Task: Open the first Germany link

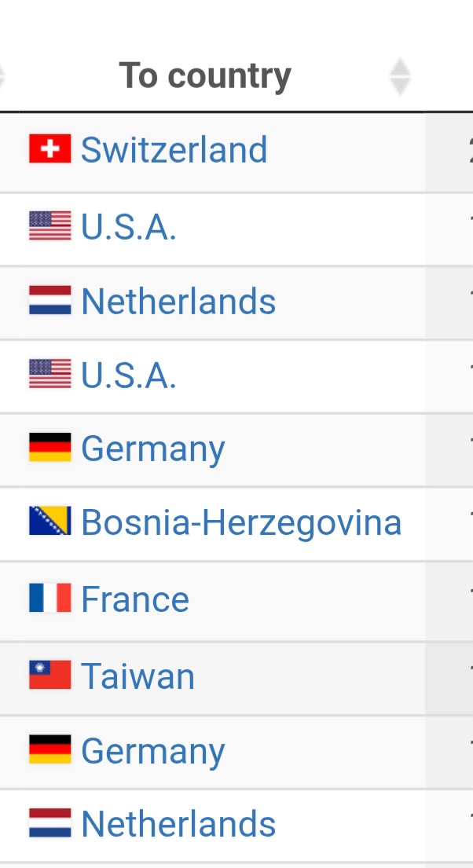Action: (x=153, y=449)
